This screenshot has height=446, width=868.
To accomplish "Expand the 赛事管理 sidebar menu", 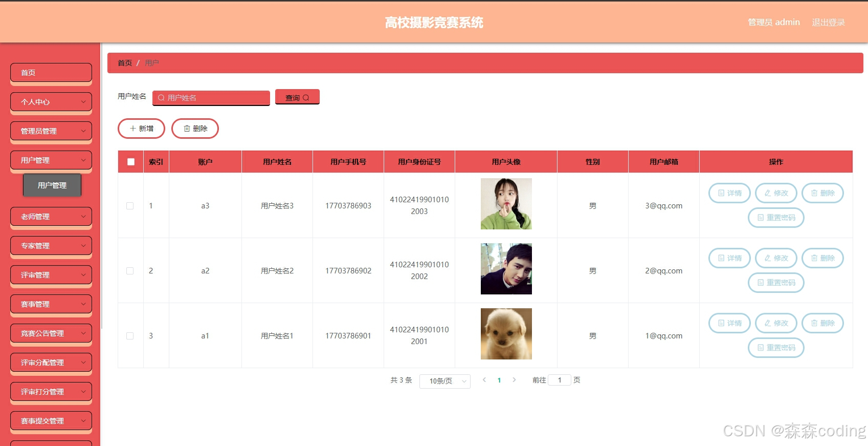I will pyautogui.click(x=51, y=304).
